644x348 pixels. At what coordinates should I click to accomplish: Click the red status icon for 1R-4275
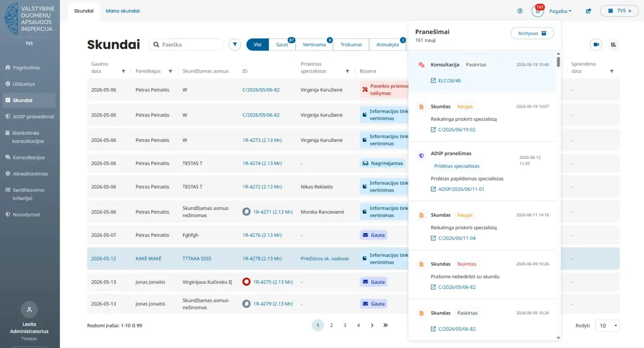pos(246,281)
